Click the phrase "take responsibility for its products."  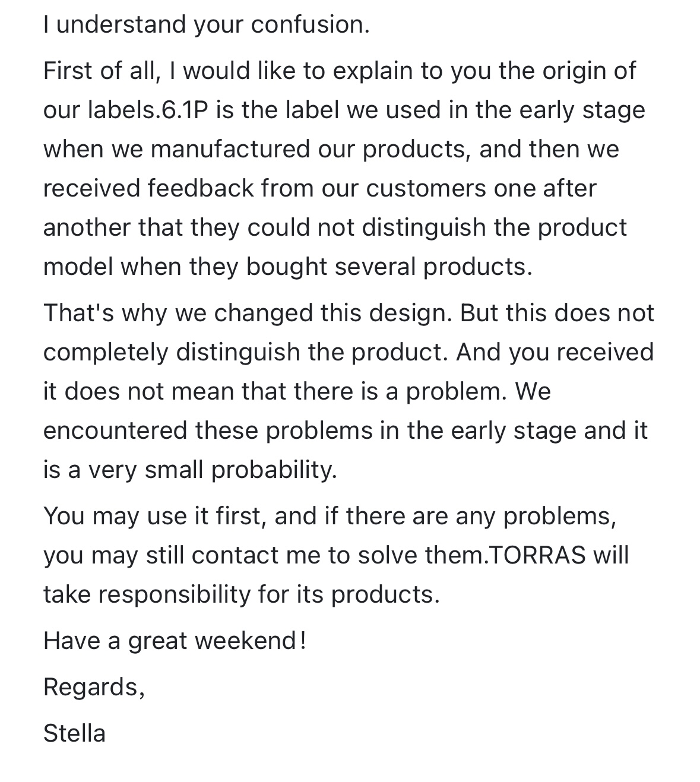241,594
